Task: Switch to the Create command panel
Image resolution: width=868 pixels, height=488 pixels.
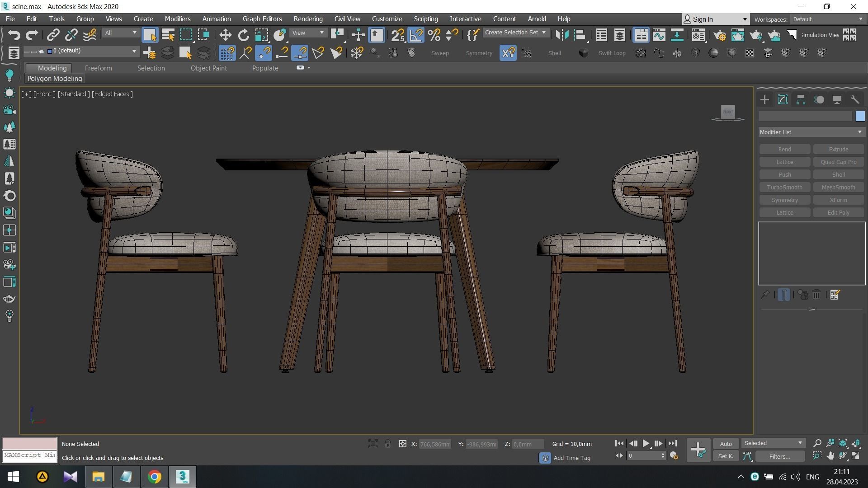Action: (x=764, y=100)
